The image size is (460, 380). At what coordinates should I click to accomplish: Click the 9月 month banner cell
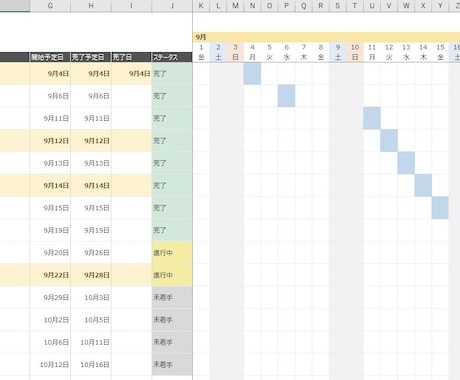326,37
